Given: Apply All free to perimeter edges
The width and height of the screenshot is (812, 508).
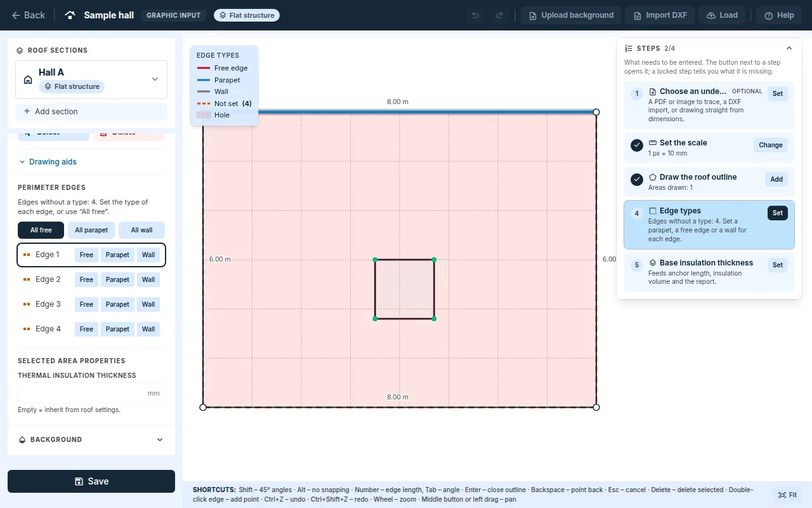Looking at the screenshot, I should 41,230.
